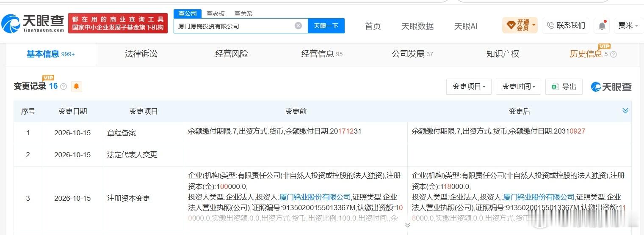The height and width of the screenshot is (235, 644).
Task: Click the 变更项目 column header
Action: pos(144,111)
